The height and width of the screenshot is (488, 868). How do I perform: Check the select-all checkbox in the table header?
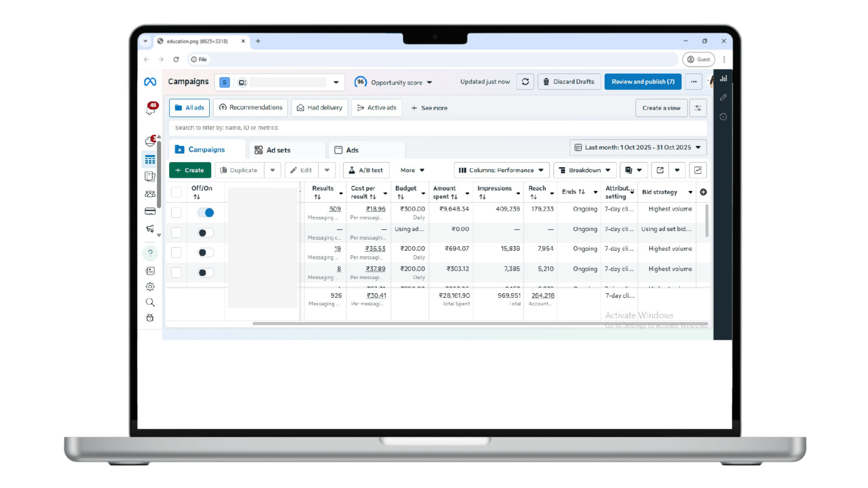[x=176, y=192]
